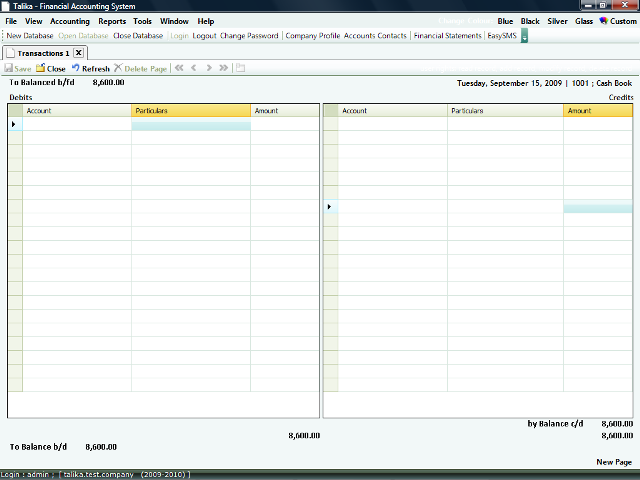Select the debits row marker arrow

(14, 125)
